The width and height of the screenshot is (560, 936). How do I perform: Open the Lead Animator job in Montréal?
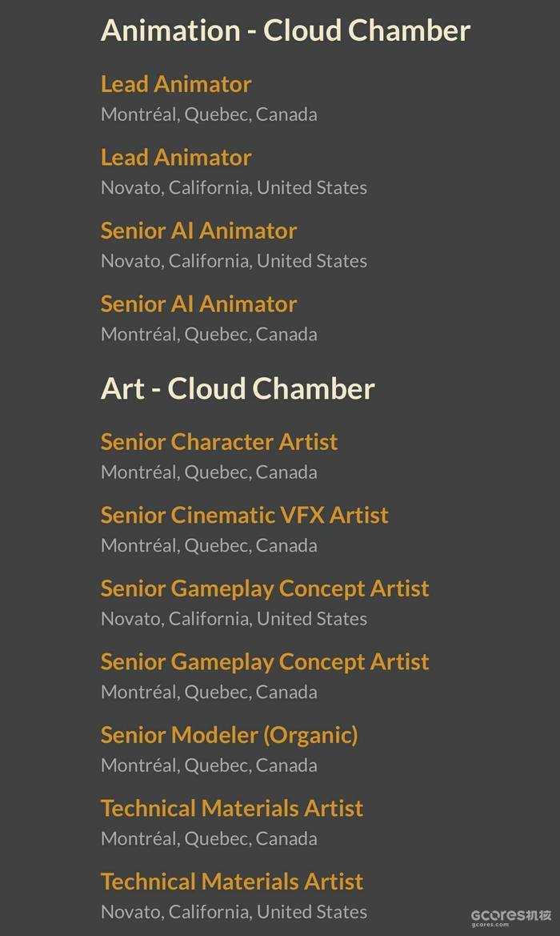pos(176,84)
